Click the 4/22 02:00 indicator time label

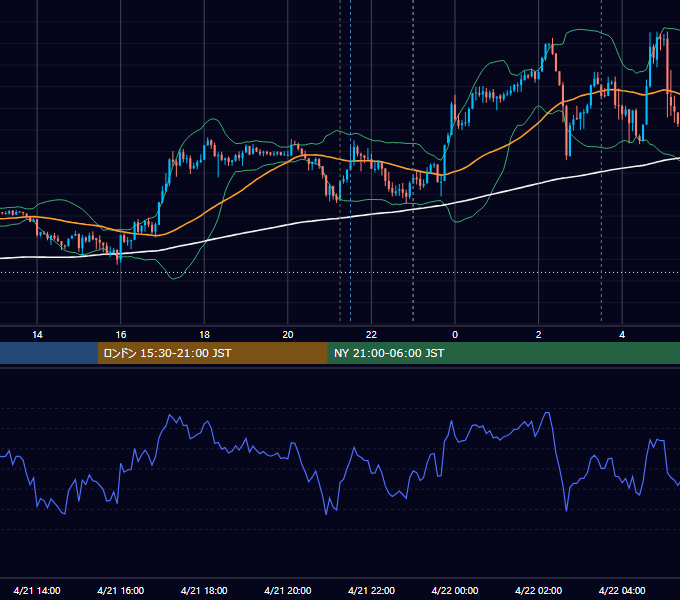coord(538,590)
